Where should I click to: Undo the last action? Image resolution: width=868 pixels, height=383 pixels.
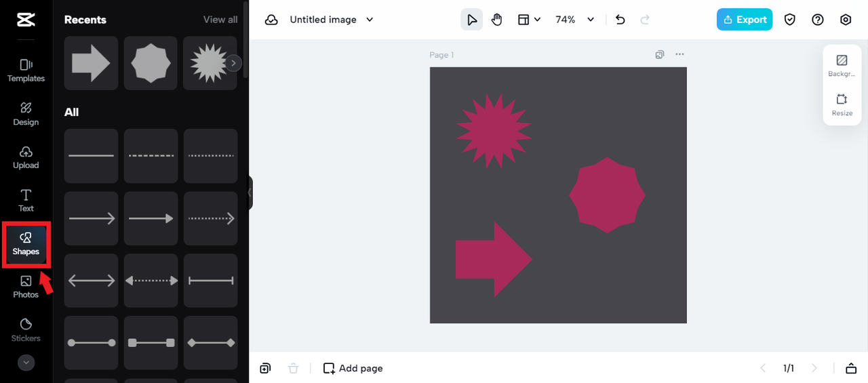coord(620,20)
